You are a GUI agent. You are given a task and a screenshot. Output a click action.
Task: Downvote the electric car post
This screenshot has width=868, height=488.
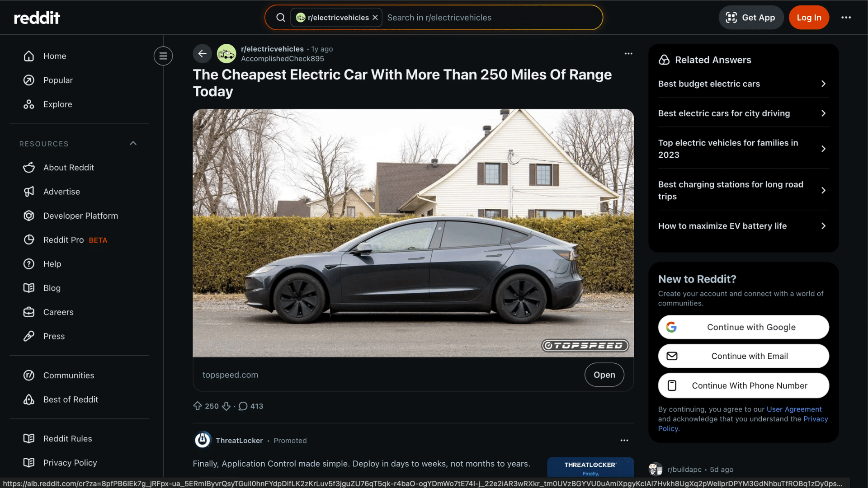point(226,406)
